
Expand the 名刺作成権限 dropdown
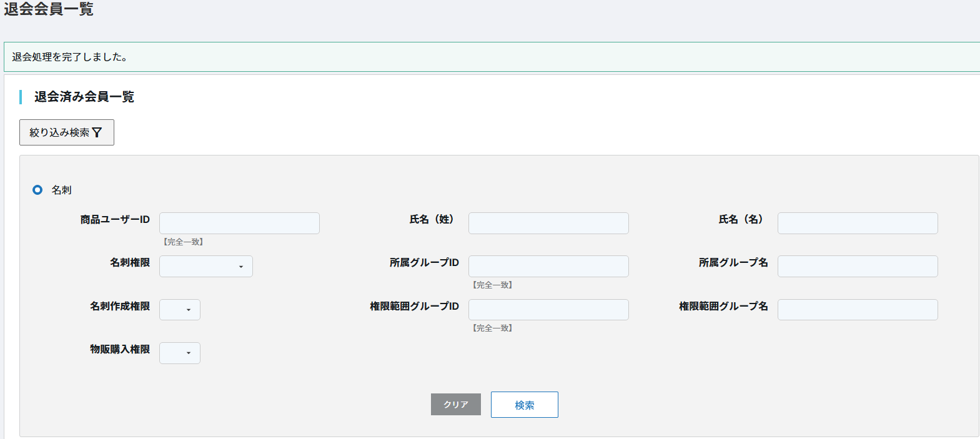(x=179, y=310)
